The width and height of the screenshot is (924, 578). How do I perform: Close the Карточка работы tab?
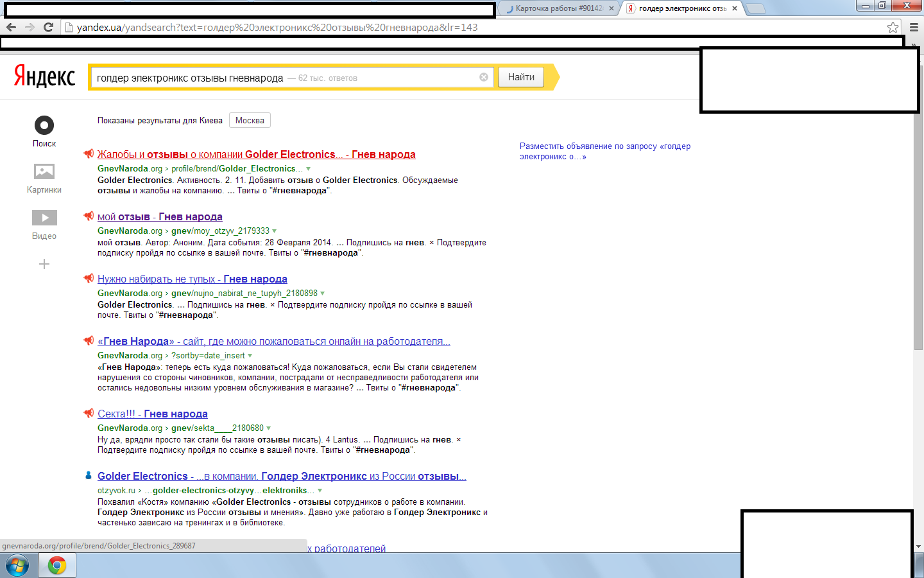tap(612, 8)
